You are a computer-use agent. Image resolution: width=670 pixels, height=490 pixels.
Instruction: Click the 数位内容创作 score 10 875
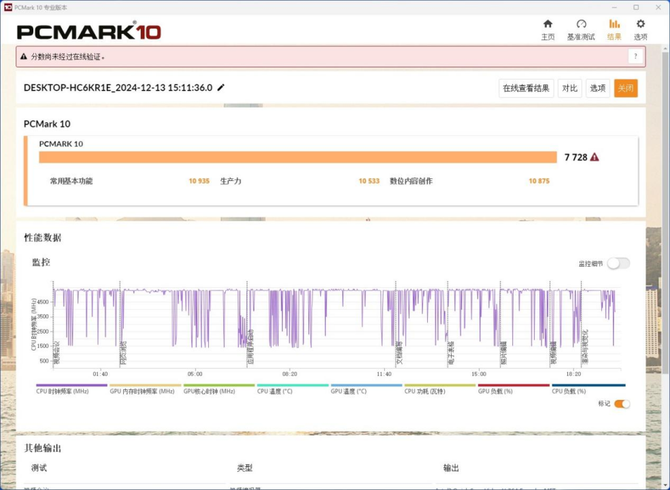pos(539,181)
